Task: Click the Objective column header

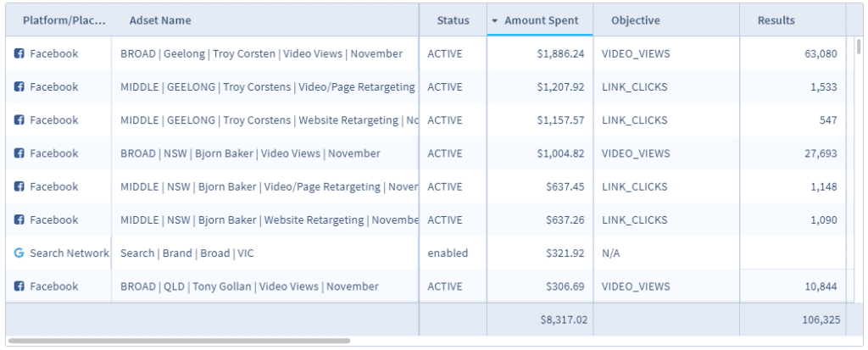Action: point(635,20)
